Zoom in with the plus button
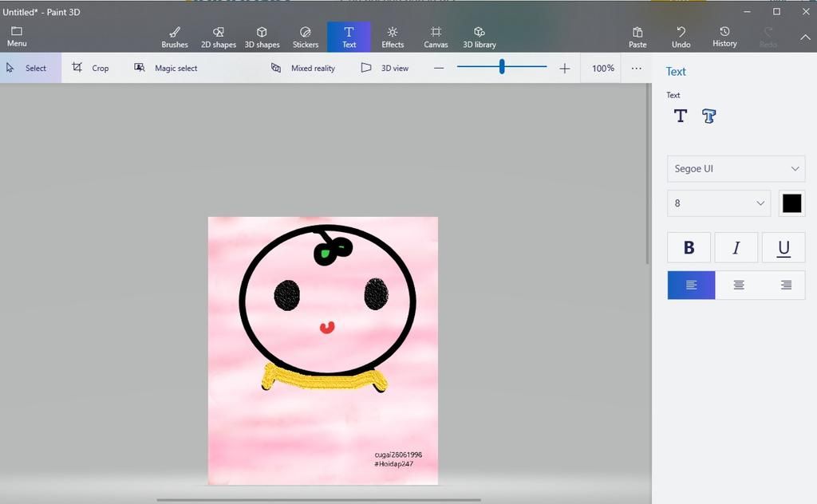817x504 pixels. [564, 69]
